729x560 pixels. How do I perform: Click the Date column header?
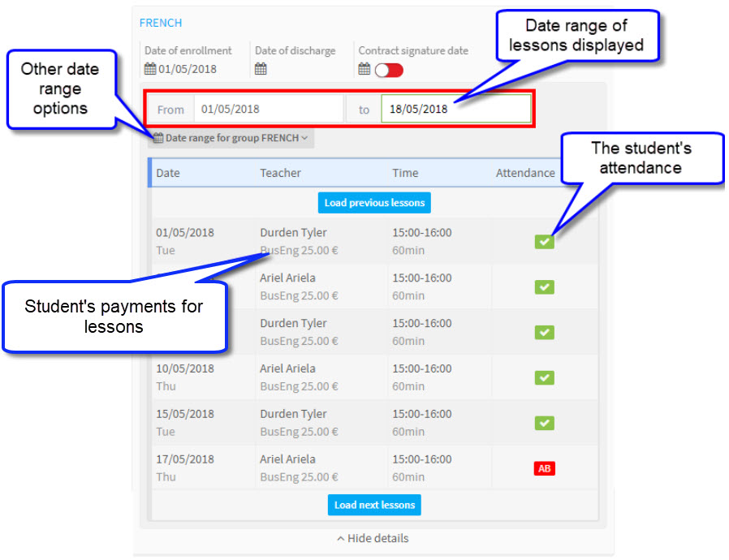pos(169,173)
